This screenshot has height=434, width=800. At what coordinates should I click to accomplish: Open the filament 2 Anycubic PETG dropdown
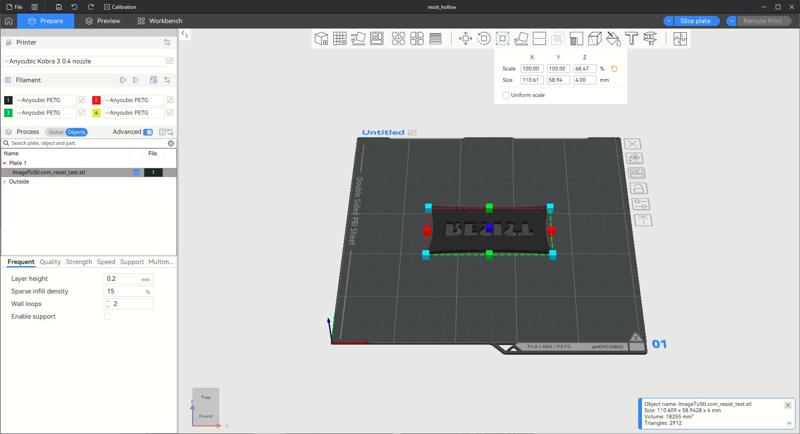[x=132, y=100]
